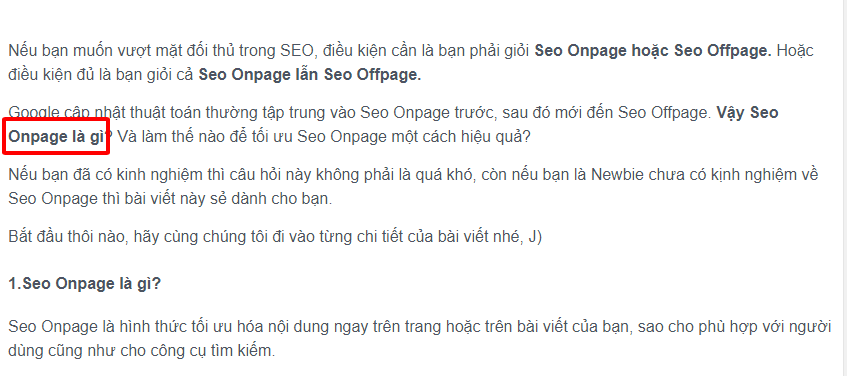Click the "J)" smiley at line end

click(x=534, y=237)
